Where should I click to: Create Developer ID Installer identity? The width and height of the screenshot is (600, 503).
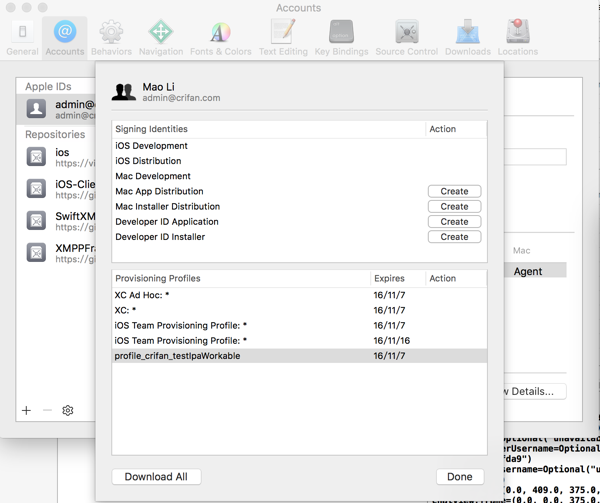tap(454, 237)
